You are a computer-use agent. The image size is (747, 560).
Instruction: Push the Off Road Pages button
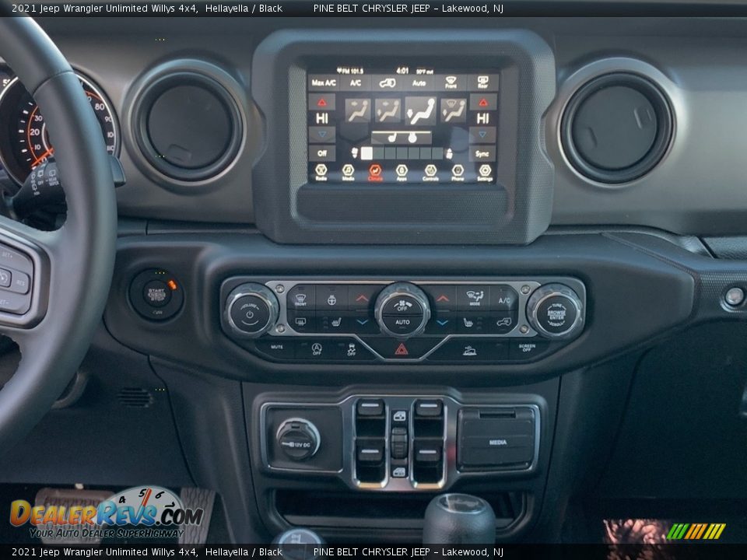(470, 352)
